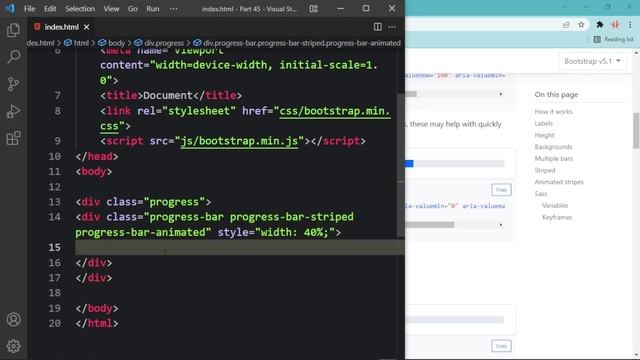Click upper code block horizontal scrollbar thumb

[x=411, y=94]
